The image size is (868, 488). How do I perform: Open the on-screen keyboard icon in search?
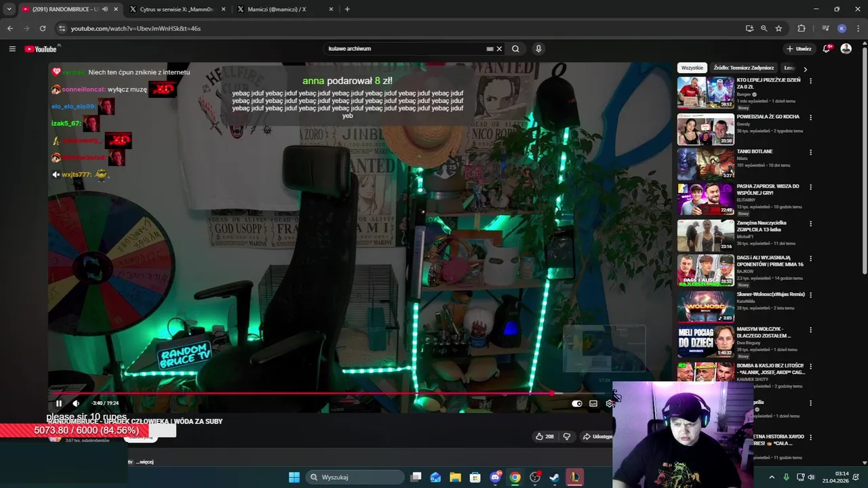point(490,49)
